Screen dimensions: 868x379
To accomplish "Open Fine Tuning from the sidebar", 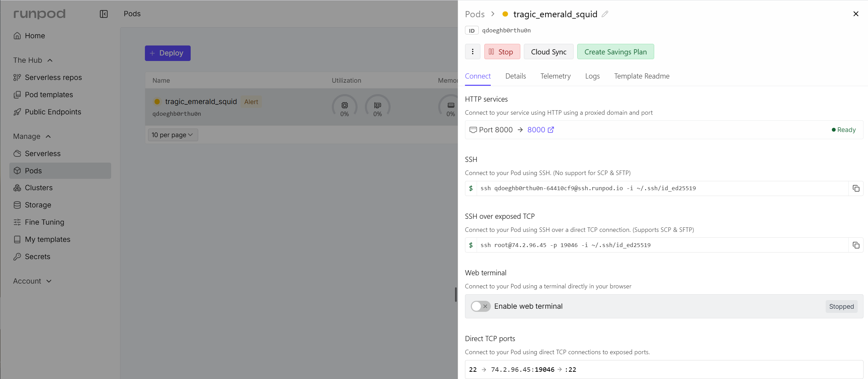I will pyautogui.click(x=44, y=222).
